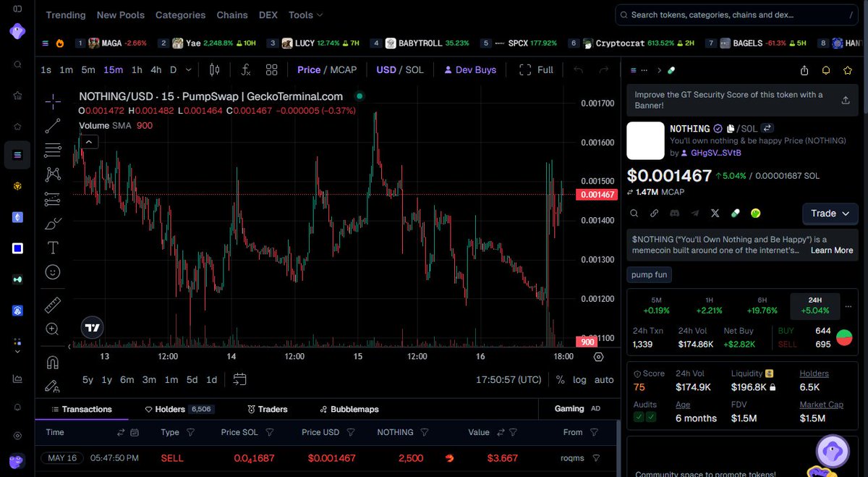Image resolution: width=868 pixels, height=477 pixels.
Task: Select the 1h chart timeframe
Action: pos(137,69)
